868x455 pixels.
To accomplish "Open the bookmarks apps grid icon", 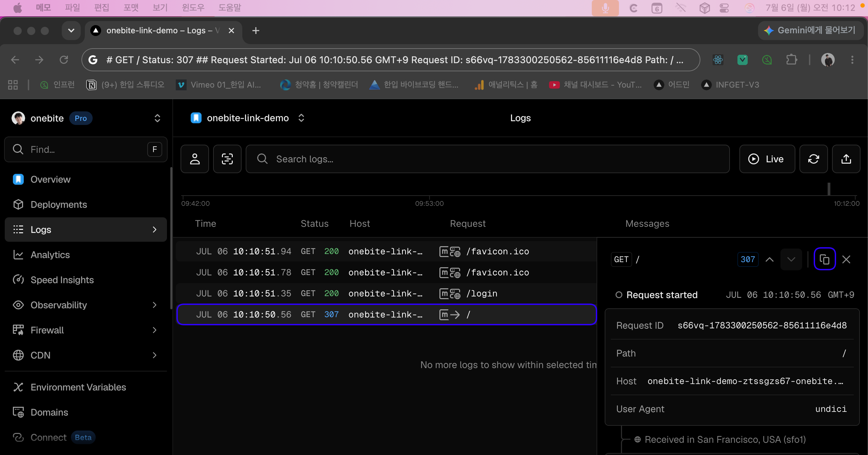I will [x=13, y=85].
